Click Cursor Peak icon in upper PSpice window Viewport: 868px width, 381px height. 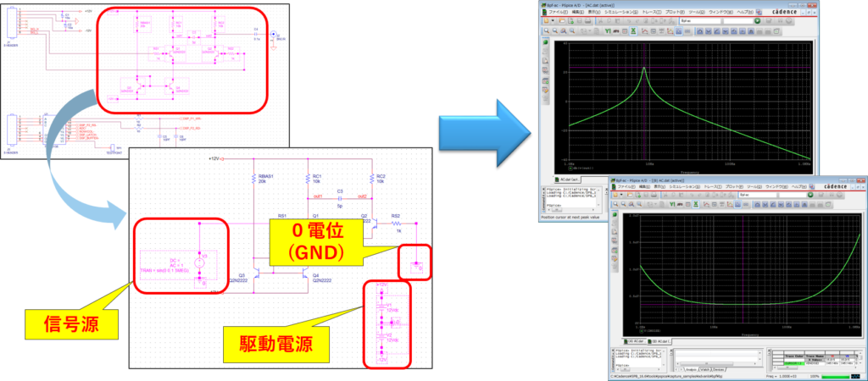coord(700,31)
